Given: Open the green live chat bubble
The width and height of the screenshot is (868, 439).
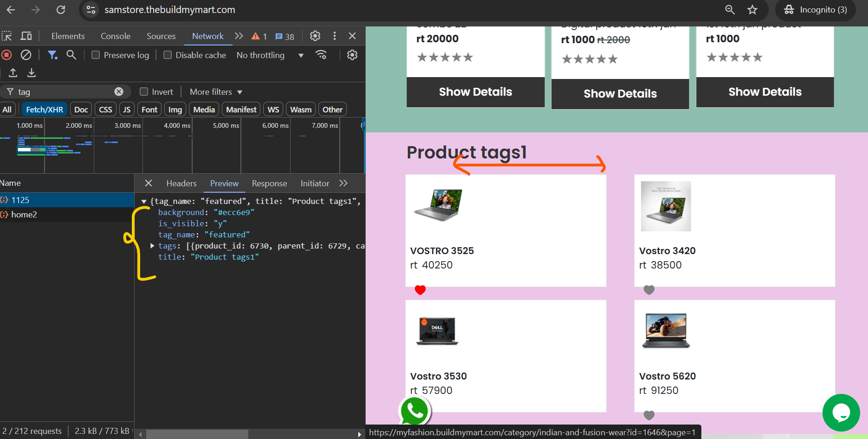Looking at the screenshot, I should click(x=841, y=413).
